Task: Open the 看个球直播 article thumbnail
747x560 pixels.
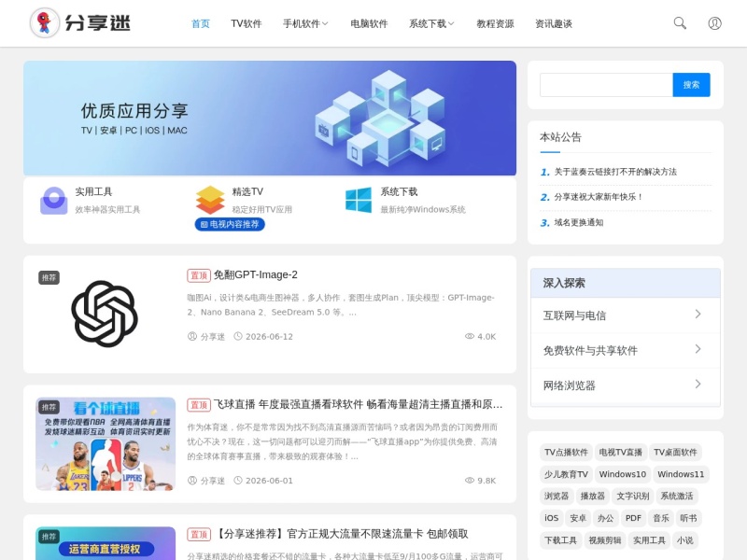Action: [106, 444]
